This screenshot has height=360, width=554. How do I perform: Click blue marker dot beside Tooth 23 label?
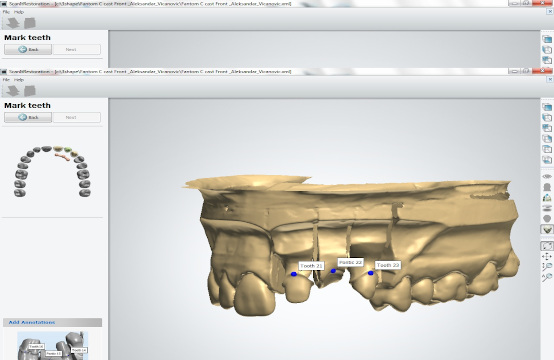[x=370, y=273]
